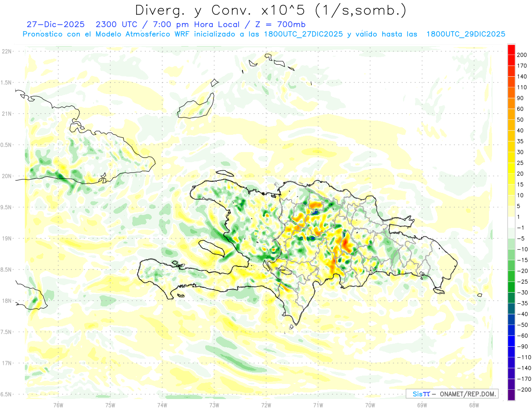This screenshot has width=532, height=411.
Task: Click the white color bar segment between 1 and -1
Action: (x=512, y=222)
